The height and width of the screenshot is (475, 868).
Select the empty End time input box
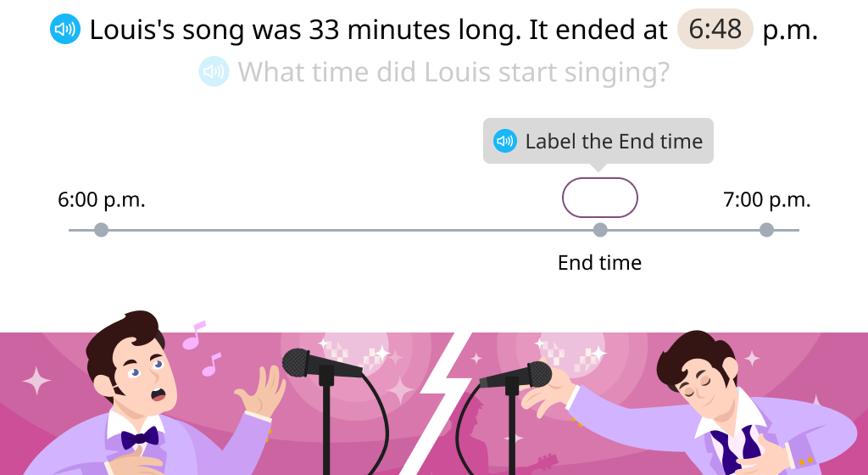tap(600, 198)
